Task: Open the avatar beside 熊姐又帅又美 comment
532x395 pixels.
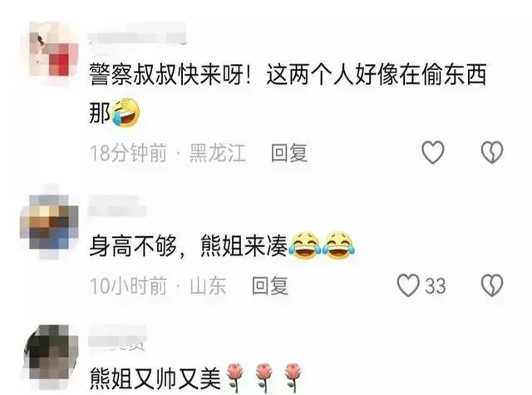Action: pyautogui.click(x=51, y=356)
